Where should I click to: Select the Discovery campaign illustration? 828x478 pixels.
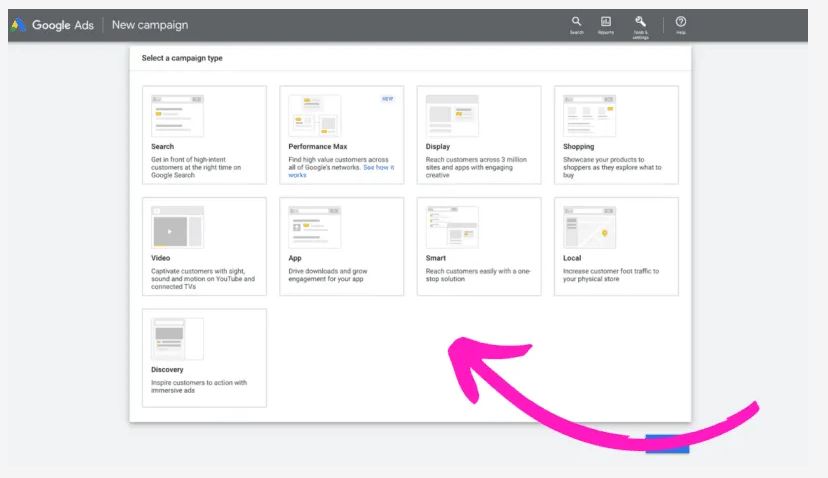(x=177, y=339)
